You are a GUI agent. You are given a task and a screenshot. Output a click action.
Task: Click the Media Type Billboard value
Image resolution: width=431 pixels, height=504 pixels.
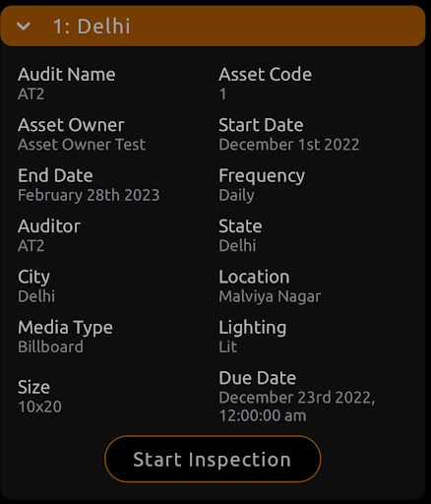click(x=51, y=347)
